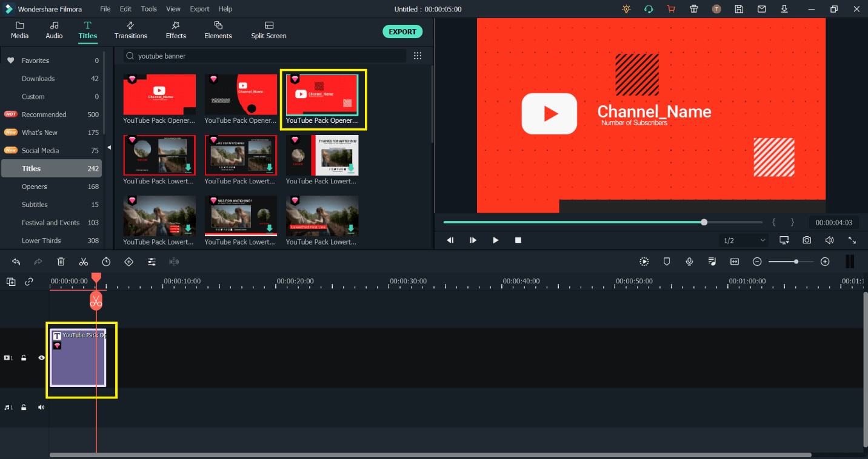The image size is (868, 459).
Task: Lock audio track 1
Action: 24,408
